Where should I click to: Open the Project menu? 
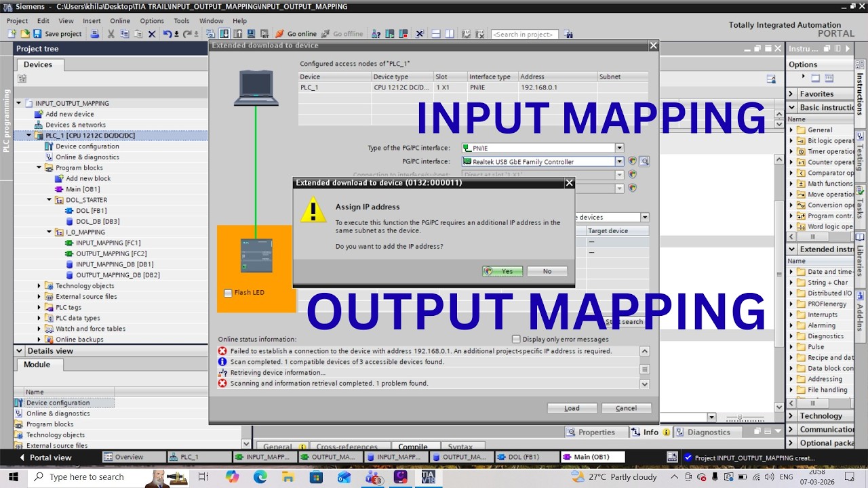click(18, 21)
